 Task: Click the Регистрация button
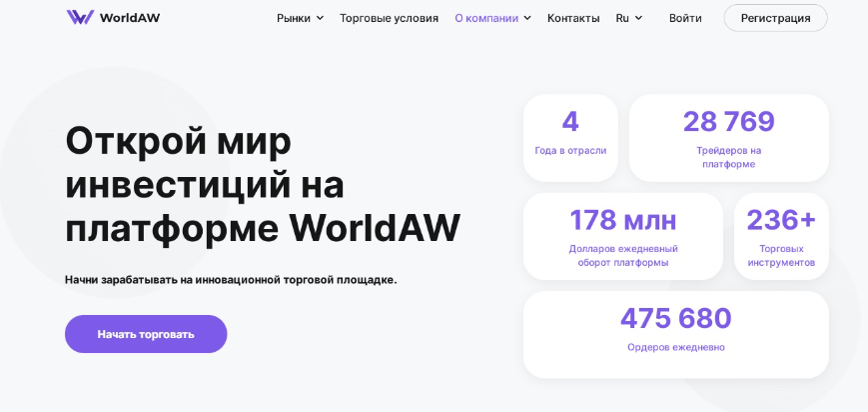pyautogui.click(x=775, y=18)
